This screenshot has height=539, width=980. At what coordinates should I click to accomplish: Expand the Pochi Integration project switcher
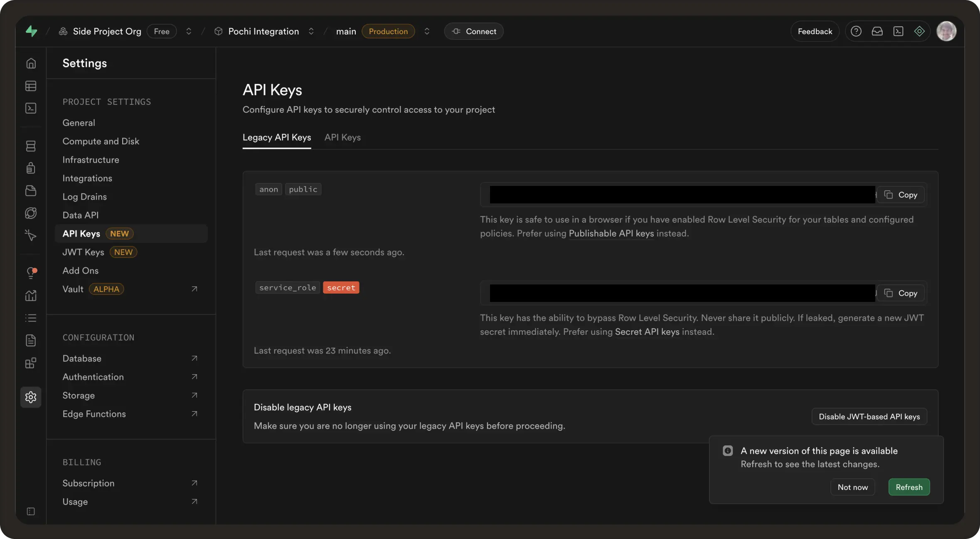[x=311, y=31]
